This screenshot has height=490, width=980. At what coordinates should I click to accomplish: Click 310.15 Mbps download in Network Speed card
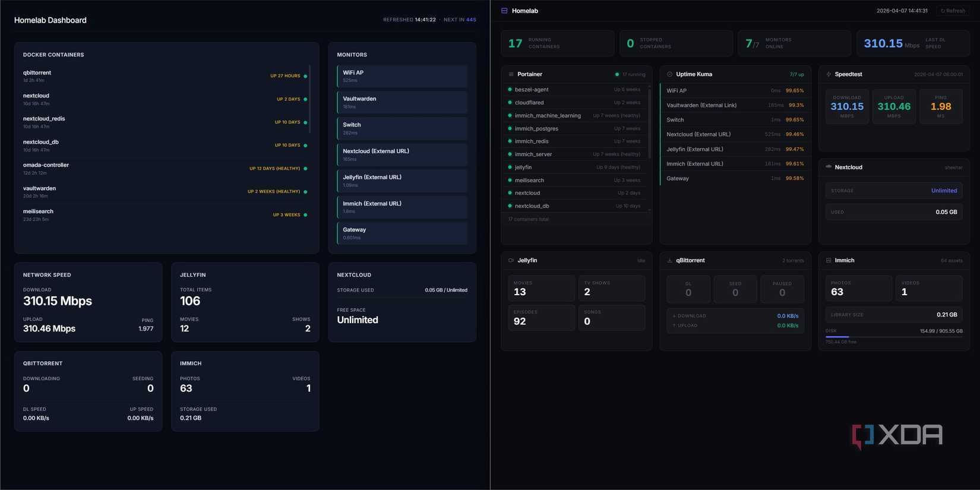click(x=58, y=301)
